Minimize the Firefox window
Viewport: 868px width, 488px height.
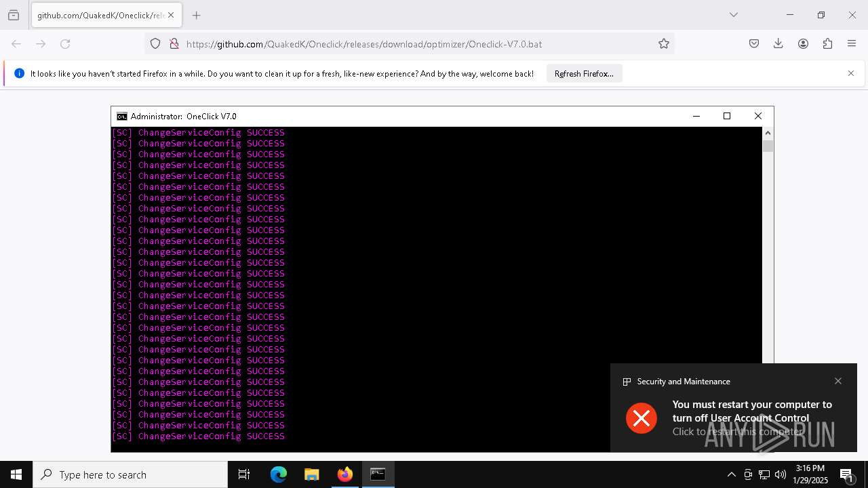pos(790,15)
